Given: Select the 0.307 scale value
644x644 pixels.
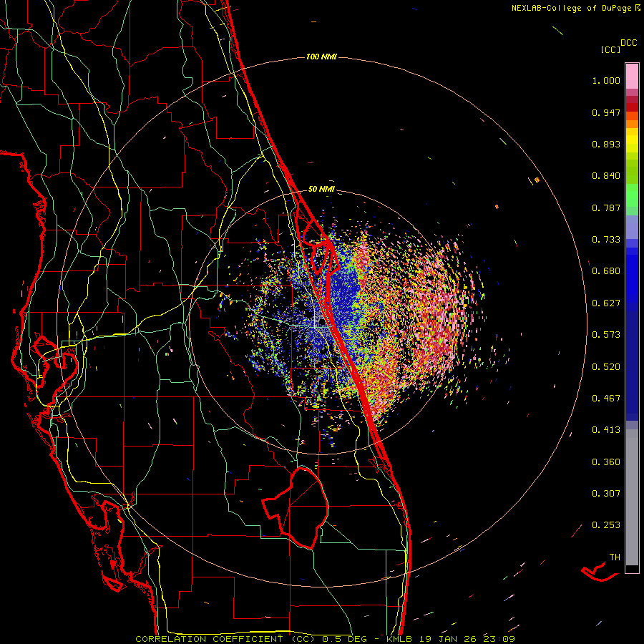Looking at the screenshot, I should 606,494.
